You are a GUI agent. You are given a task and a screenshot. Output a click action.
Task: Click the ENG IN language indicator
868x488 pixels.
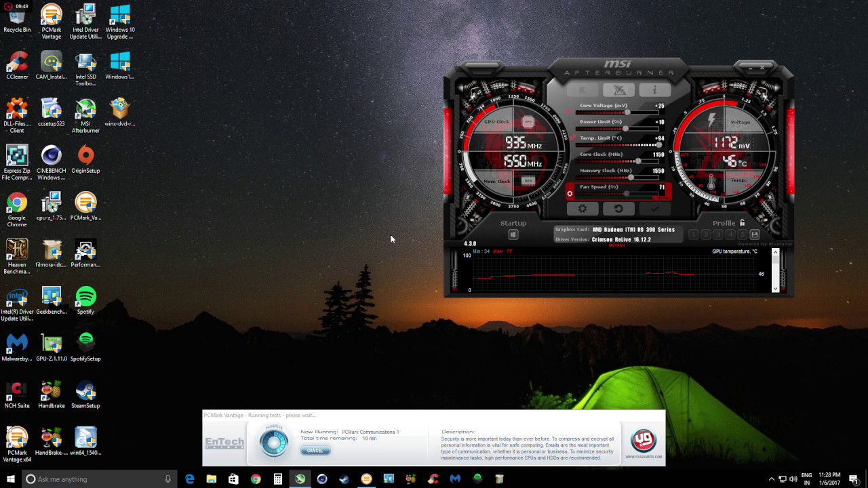(807, 479)
